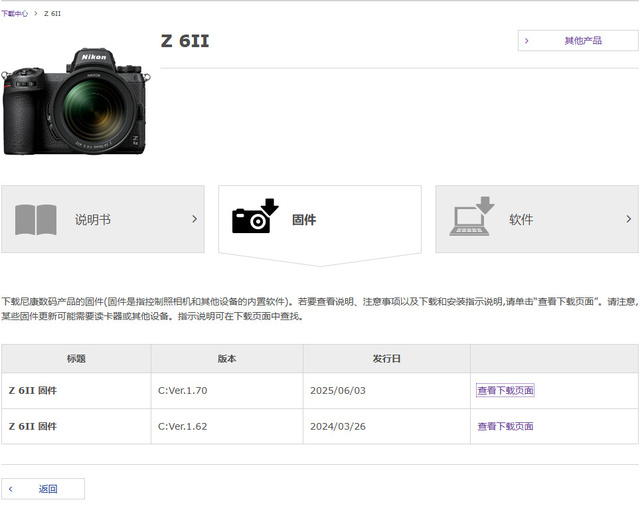Click back arrow icon in 返回 button
The width and height of the screenshot is (640, 516).
click(11, 489)
